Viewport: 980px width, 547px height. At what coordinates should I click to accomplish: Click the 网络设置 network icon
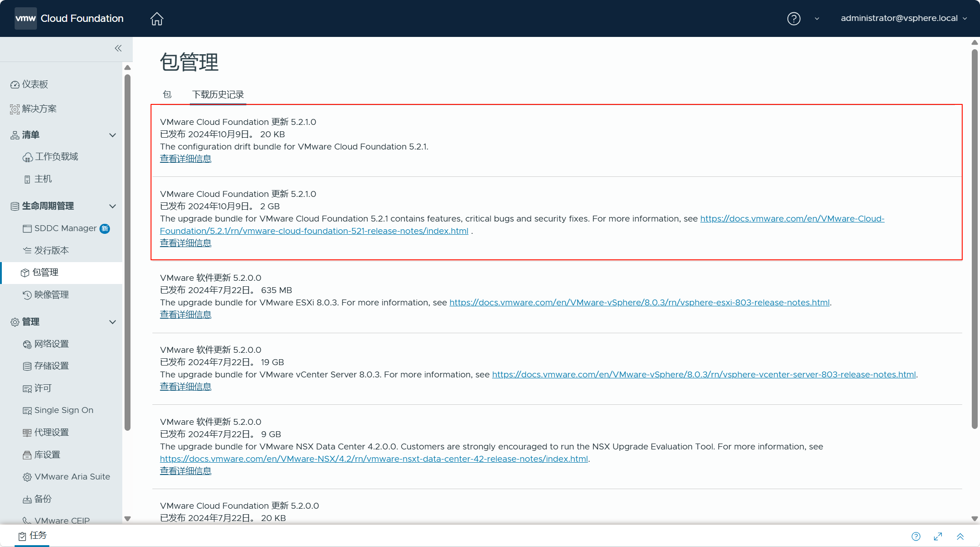tap(27, 344)
